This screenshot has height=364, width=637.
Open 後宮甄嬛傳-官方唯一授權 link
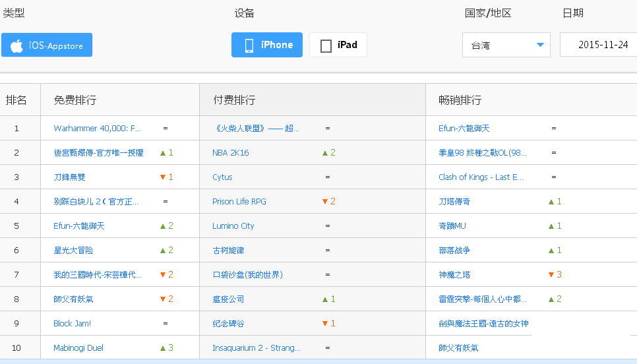[98, 153]
